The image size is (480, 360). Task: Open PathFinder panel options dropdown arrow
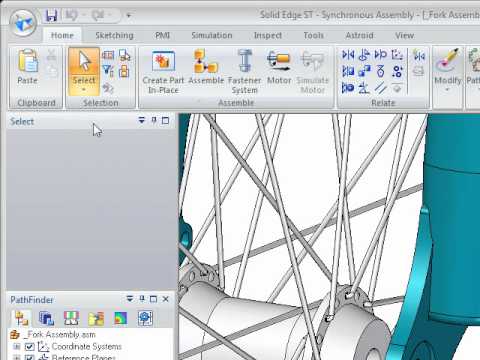130,299
